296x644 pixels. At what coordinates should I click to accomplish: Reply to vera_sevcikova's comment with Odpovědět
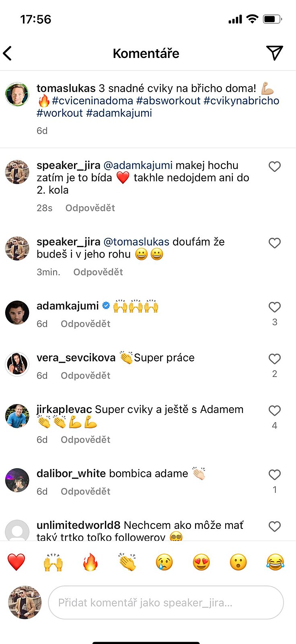85,376
